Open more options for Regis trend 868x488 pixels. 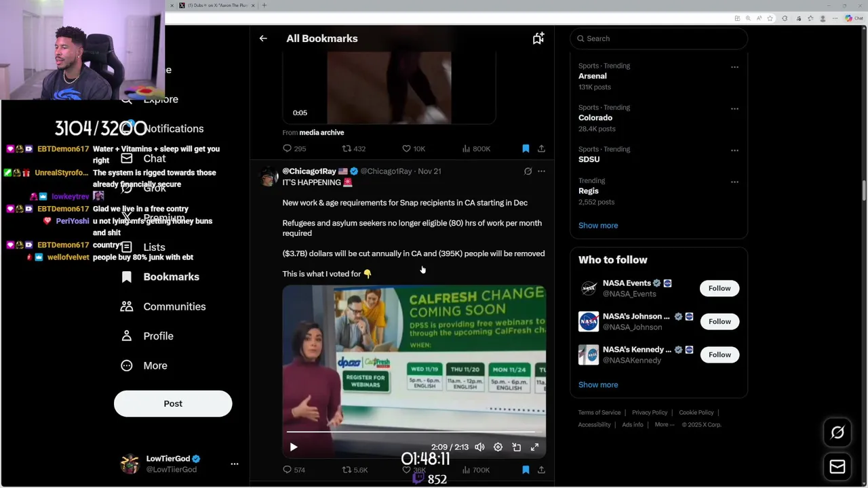point(734,182)
